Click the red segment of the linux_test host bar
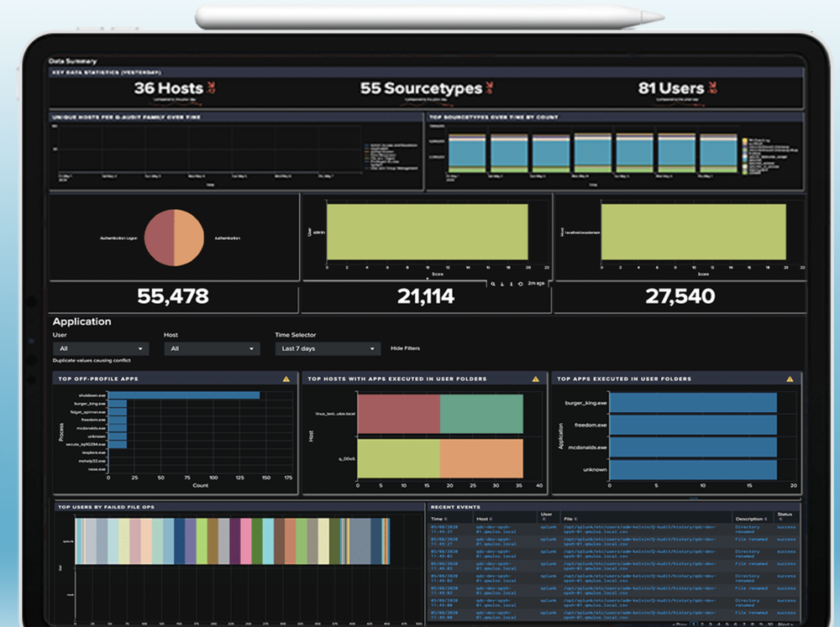 (x=398, y=414)
